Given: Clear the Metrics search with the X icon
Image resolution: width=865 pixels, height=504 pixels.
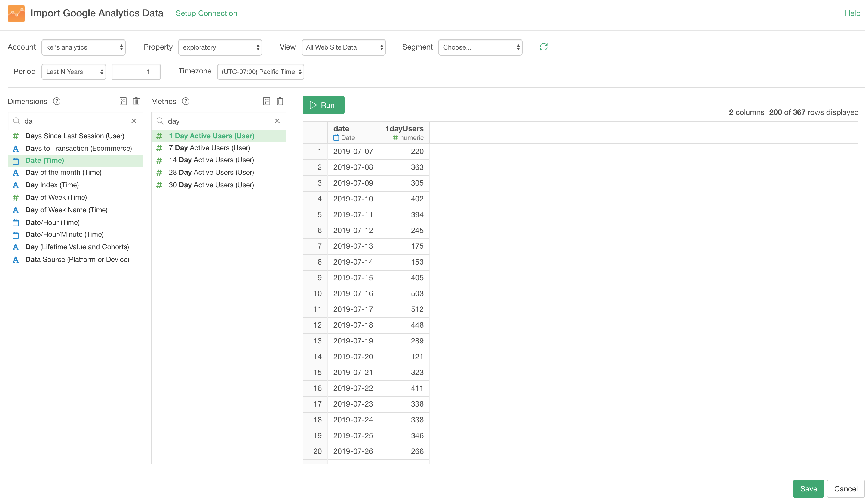Looking at the screenshot, I should point(277,121).
